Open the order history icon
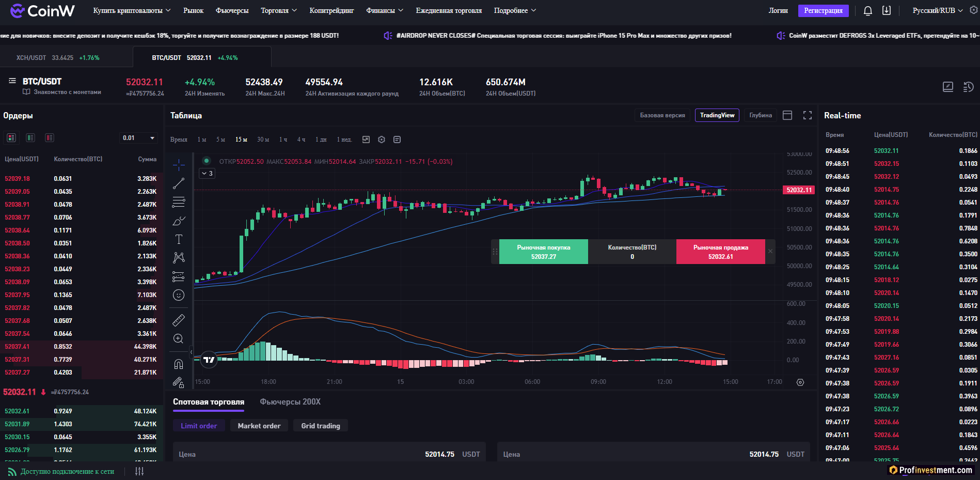 pos(969,87)
